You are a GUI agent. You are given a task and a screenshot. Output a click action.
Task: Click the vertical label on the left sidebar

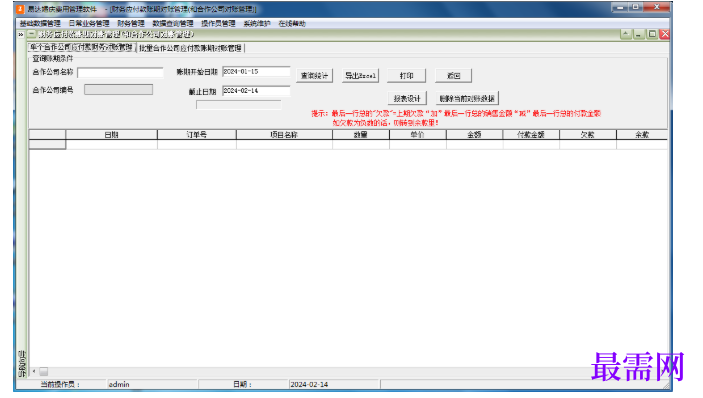[x=22, y=363]
